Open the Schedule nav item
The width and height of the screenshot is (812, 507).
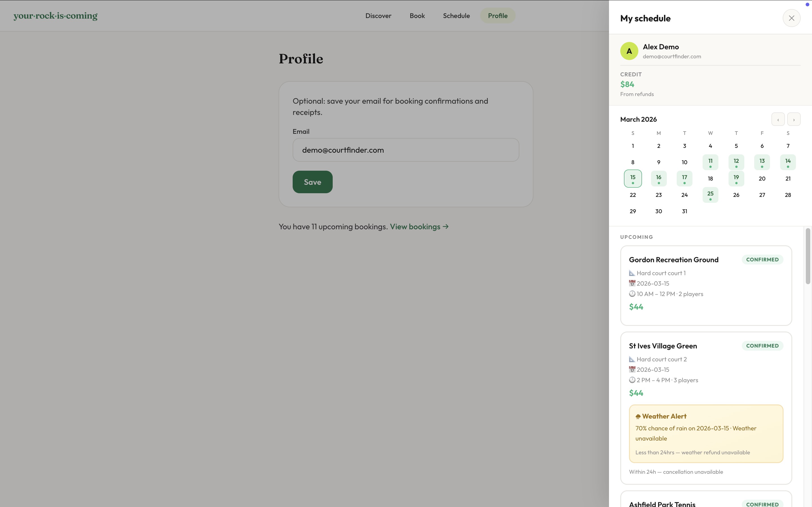(x=456, y=16)
